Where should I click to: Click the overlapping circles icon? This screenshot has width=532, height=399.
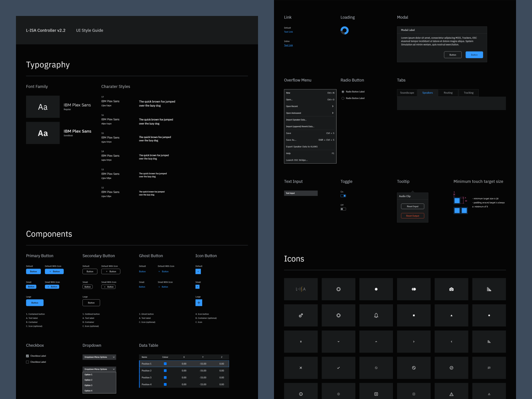click(x=414, y=289)
